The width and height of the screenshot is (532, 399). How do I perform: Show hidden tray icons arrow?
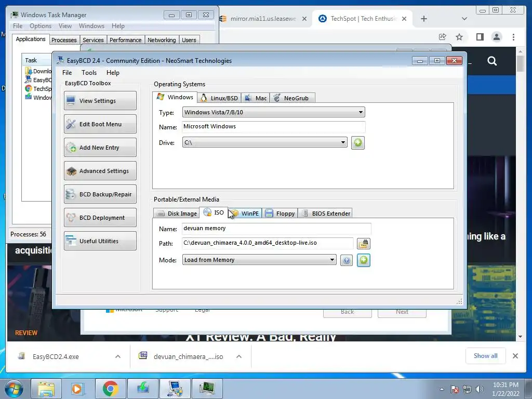tap(442, 389)
